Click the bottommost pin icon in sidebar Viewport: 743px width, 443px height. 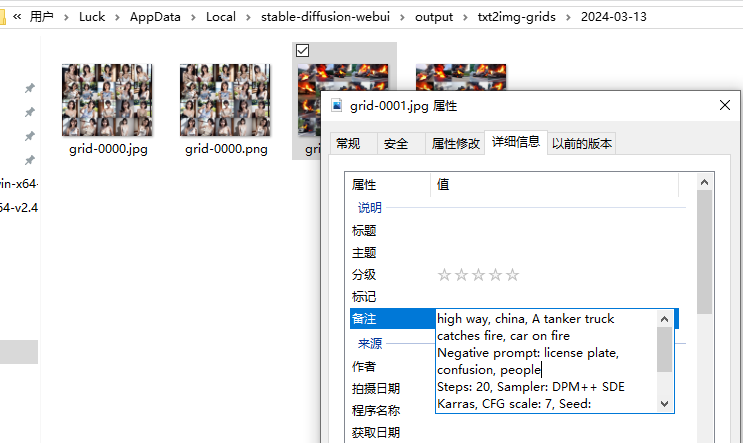point(30,160)
